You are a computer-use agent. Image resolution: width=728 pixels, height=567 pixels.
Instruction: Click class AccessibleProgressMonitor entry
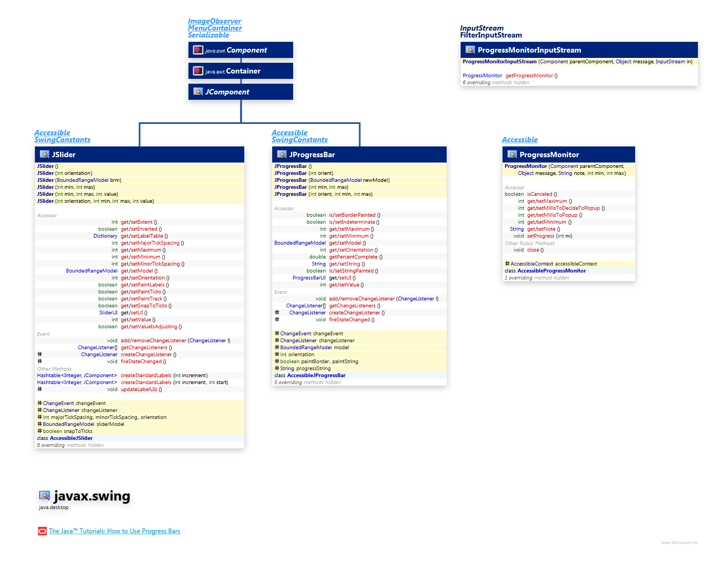(545, 271)
